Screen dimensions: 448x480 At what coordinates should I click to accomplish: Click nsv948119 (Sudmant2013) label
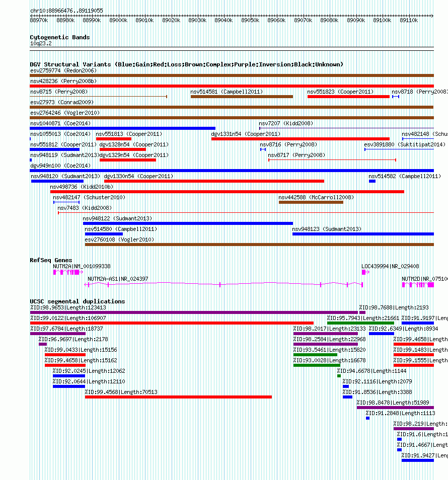[x=64, y=155]
